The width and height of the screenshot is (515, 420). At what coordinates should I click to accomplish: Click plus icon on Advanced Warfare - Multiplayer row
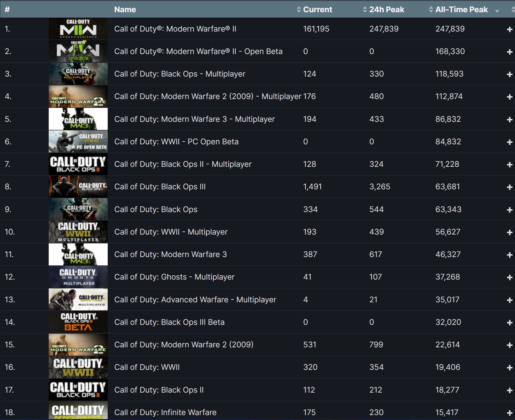[x=509, y=300]
